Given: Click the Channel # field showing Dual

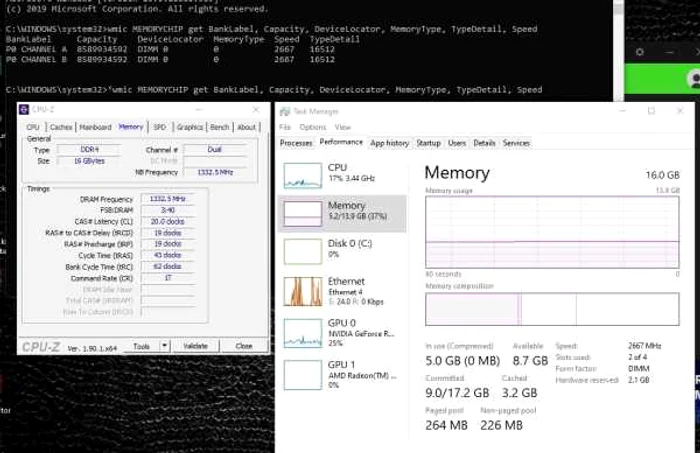Looking at the screenshot, I should coord(215,150).
